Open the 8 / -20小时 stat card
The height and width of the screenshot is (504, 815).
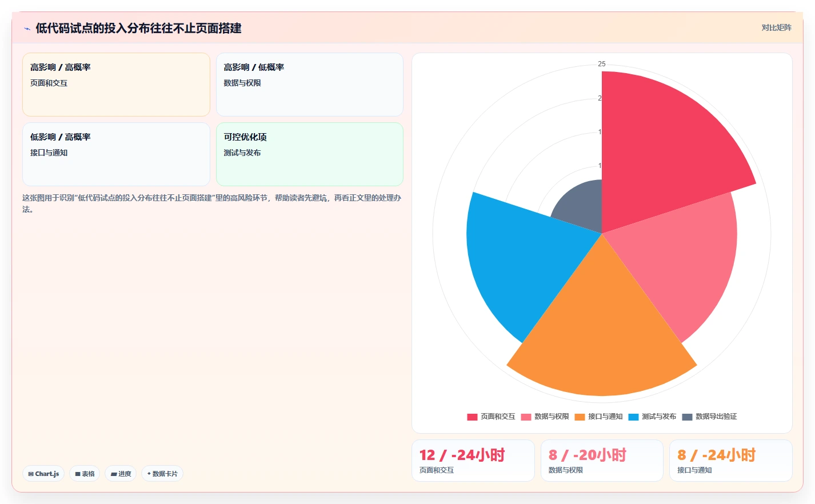pyautogui.click(x=602, y=461)
